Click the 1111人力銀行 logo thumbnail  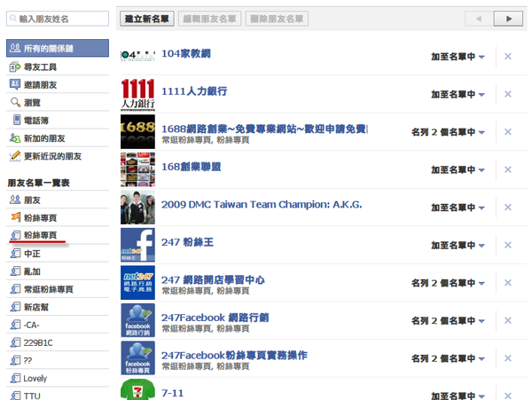pyautogui.click(x=137, y=94)
